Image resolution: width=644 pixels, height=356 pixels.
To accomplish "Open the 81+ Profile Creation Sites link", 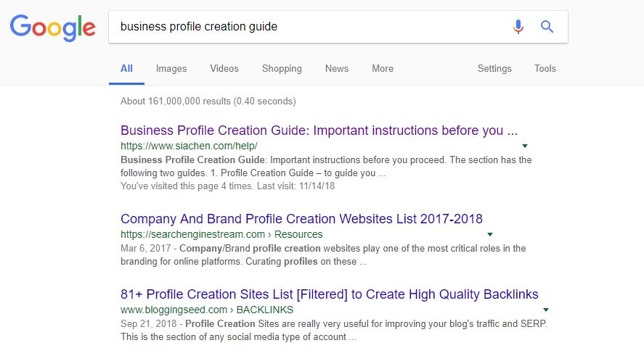I will point(329,294).
